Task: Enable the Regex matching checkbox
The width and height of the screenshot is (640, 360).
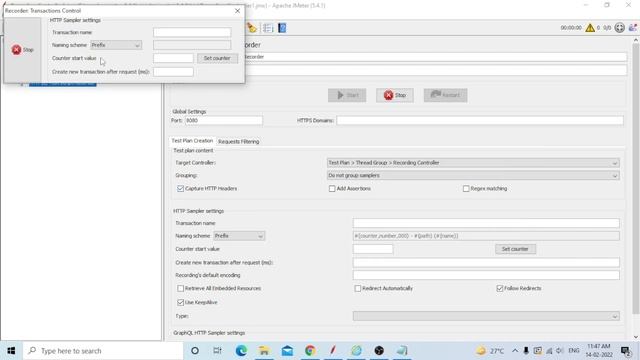Action: click(466, 189)
